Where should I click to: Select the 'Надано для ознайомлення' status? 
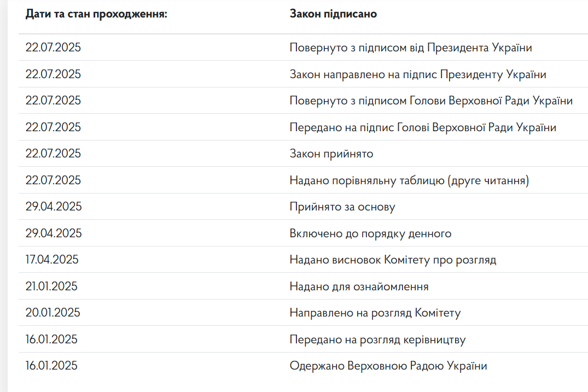359,286
